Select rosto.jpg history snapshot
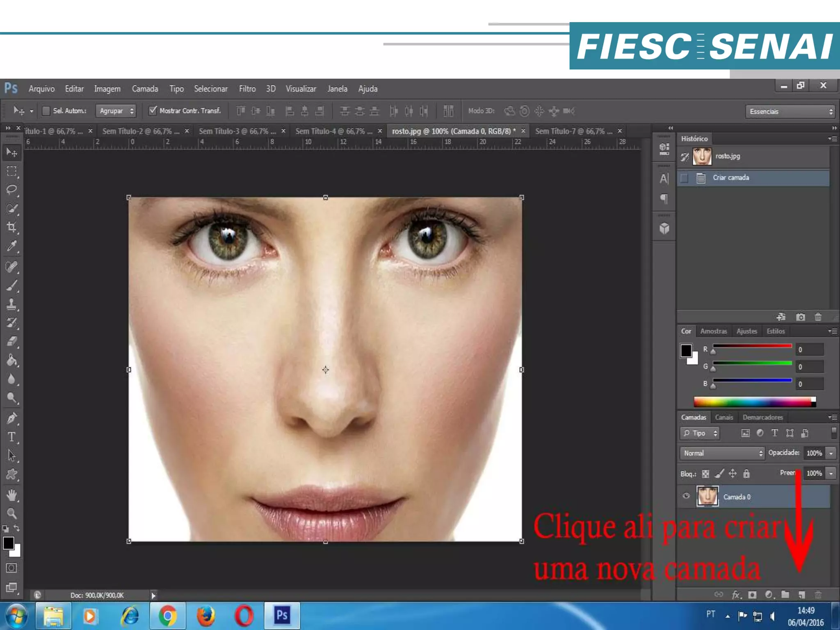This screenshot has width=840, height=630. (753, 156)
